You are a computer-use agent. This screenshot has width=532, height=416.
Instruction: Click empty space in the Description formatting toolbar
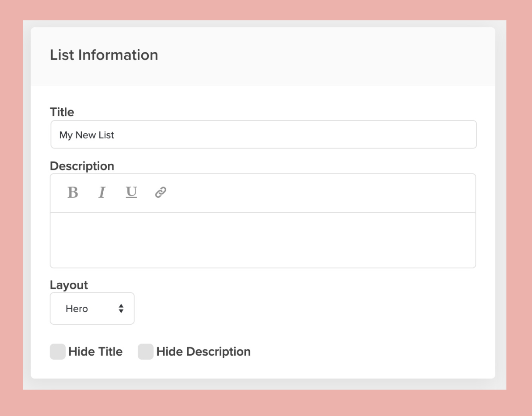coord(313,193)
